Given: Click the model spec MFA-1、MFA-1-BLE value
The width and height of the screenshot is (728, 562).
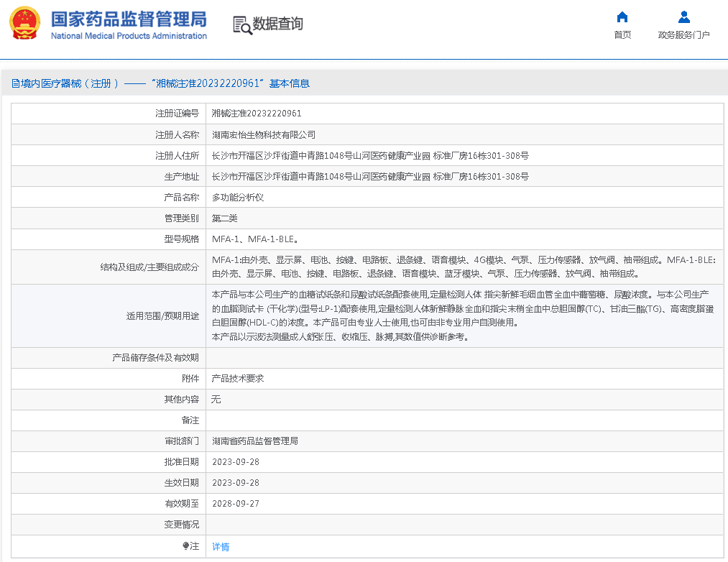Looking at the screenshot, I should (x=255, y=239).
